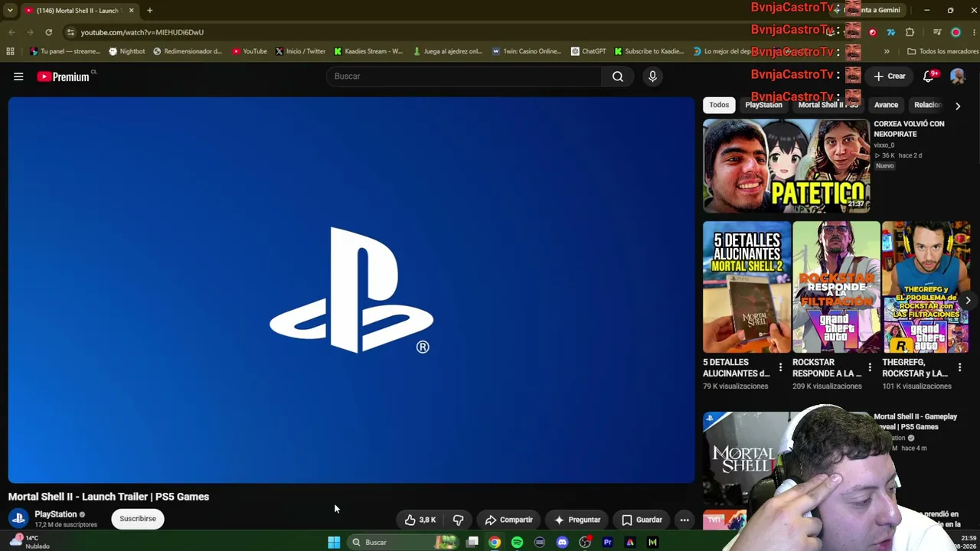This screenshot has width=980, height=551.
Task: Open the Tu panel streamer bookmark
Action: point(65,51)
